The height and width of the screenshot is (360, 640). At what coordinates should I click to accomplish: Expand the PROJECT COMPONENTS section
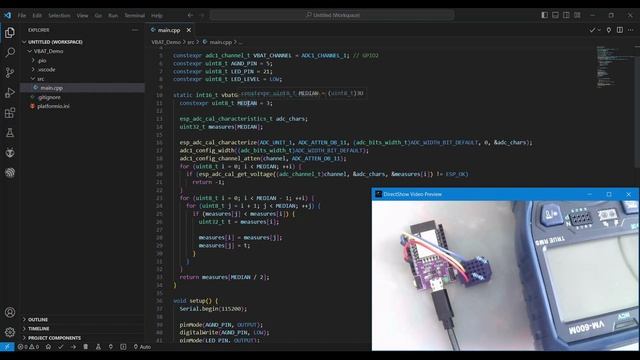point(82,338)
